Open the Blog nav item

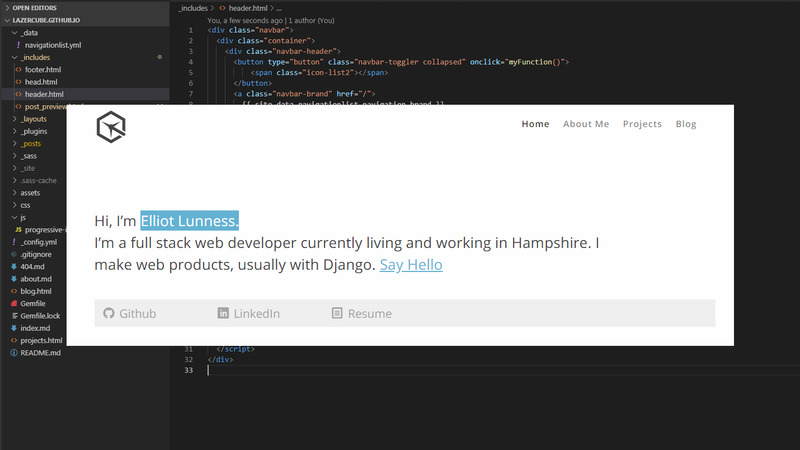point(686,124)
